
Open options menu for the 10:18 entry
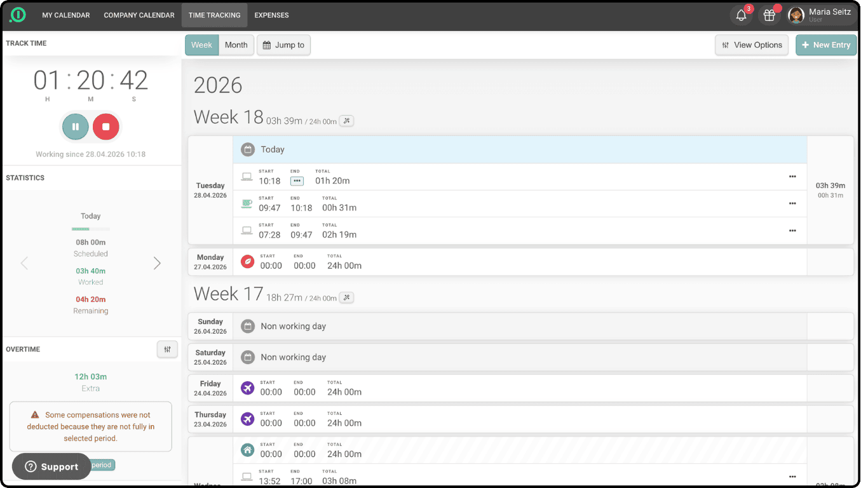click(792, 177)
